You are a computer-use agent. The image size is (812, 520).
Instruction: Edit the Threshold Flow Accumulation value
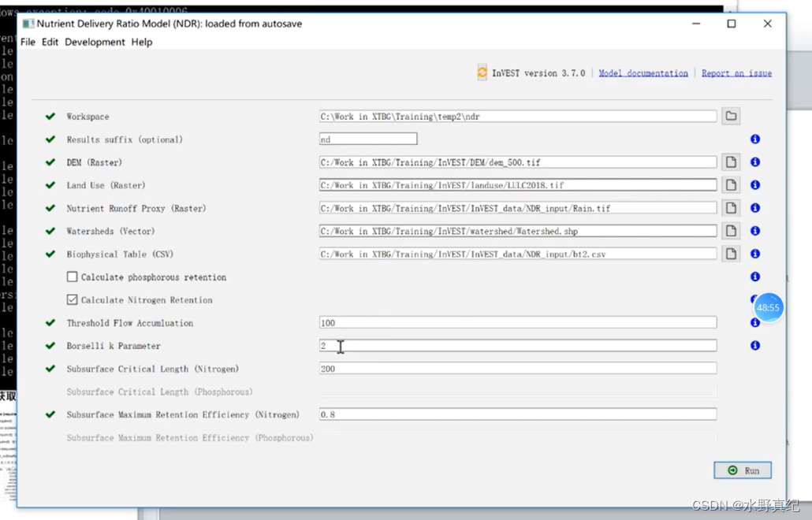coord(518,323)
